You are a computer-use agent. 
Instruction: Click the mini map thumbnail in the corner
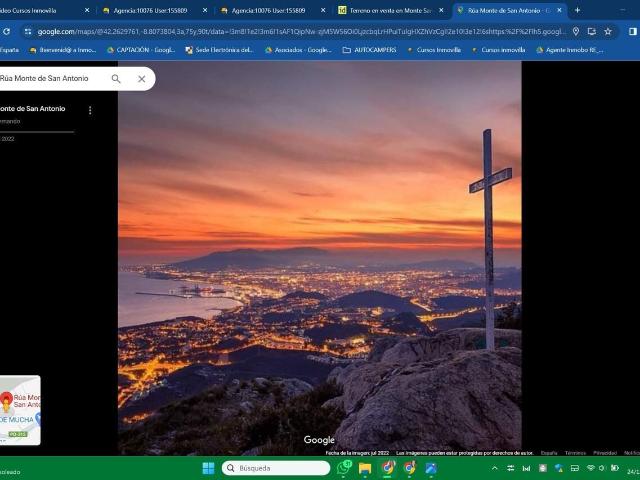(x=20, y=410)
